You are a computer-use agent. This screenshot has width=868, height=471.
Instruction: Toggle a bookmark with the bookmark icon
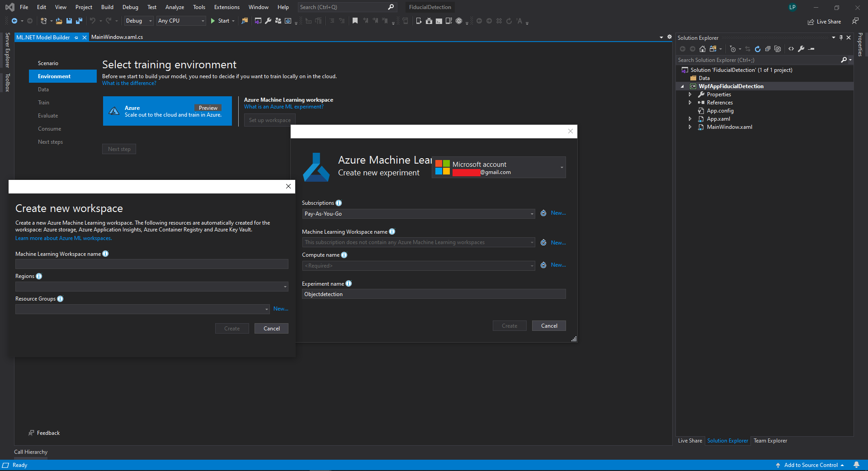(x=355, y=21)
